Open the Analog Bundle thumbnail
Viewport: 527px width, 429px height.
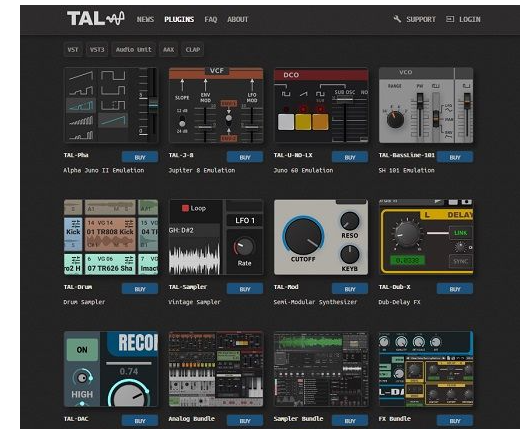[x=216, y=369]
